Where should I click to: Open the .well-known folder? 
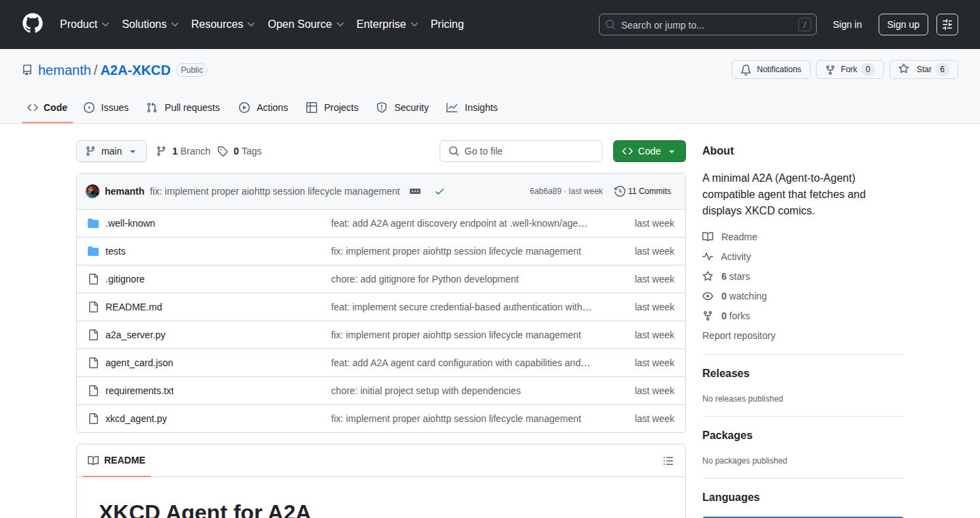pyautogui.click(x=130, y=223)
